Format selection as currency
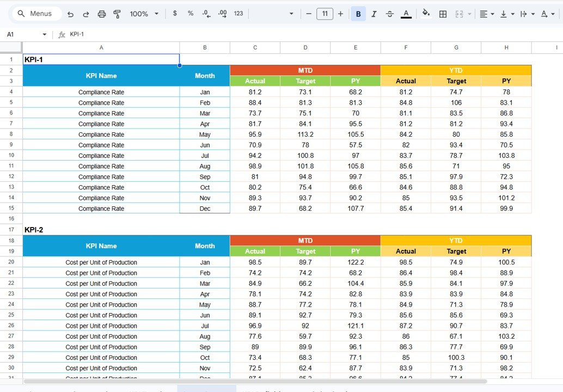563x392 pixels. pyautogui.click(x=175, y=14)
